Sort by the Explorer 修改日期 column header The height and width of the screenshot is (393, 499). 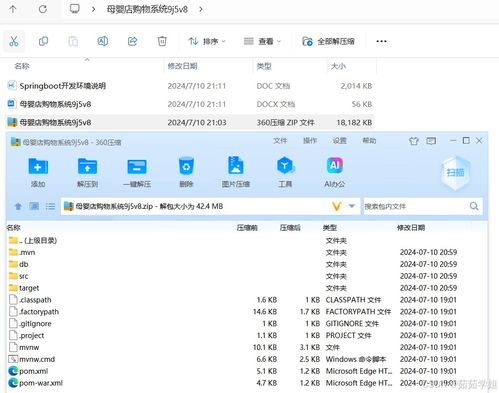click(x=182, y=66)
